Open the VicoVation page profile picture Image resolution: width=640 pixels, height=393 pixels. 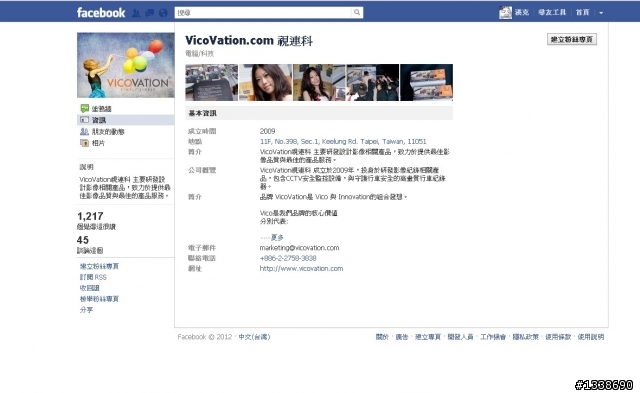click(126, 65)
